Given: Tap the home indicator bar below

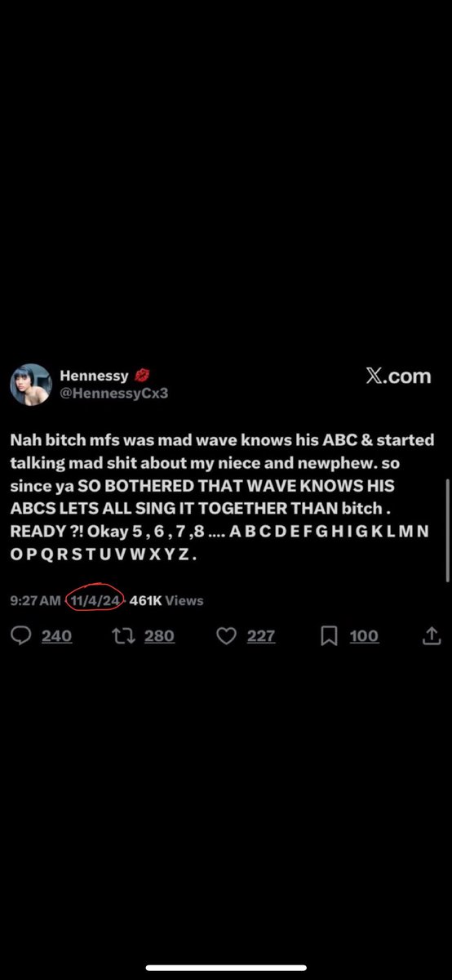Looking at the screenshot, I should (x=226, y=968).
